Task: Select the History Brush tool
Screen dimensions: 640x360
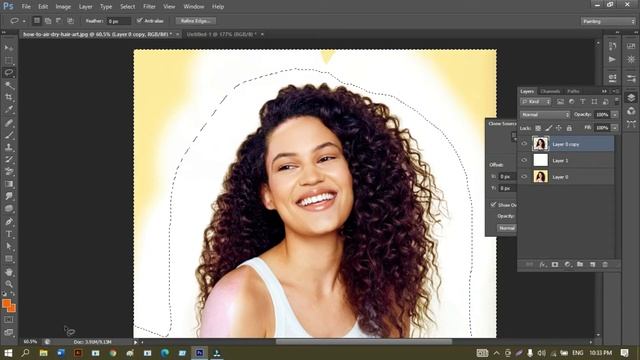Action: [x=9, y=159]
